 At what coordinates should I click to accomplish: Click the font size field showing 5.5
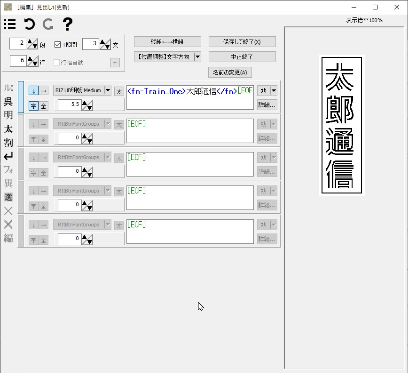pyautogui.click(x=69, y=105)
